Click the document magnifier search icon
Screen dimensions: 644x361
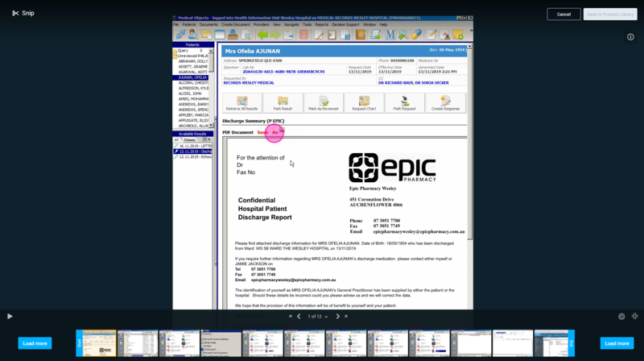tap(246, 35)
